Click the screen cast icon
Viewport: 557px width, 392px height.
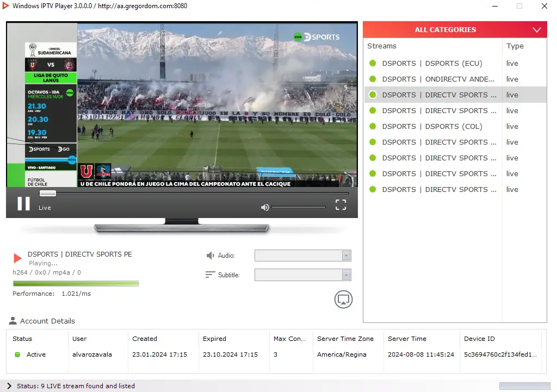point(343,300)
